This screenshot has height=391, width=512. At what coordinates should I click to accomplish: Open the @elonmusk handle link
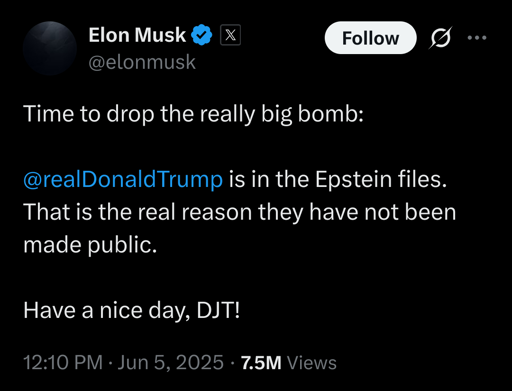142,62
